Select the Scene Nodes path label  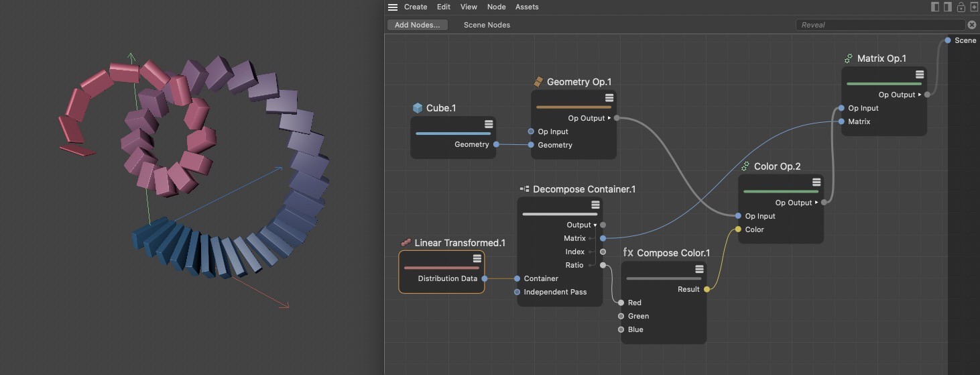pyautogui.click(x=487, y=25)
